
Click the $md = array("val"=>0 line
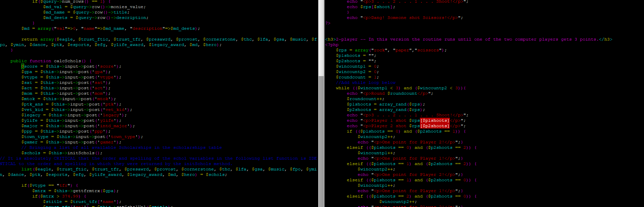110,28
